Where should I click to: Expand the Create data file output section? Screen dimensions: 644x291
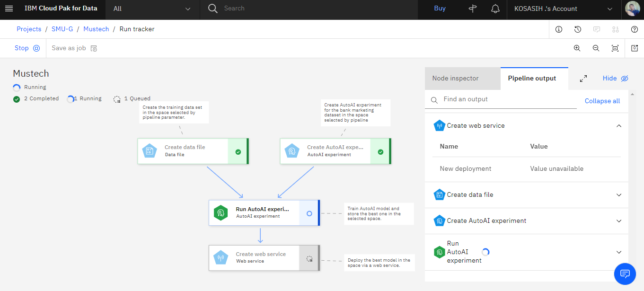tap(618, 195)
